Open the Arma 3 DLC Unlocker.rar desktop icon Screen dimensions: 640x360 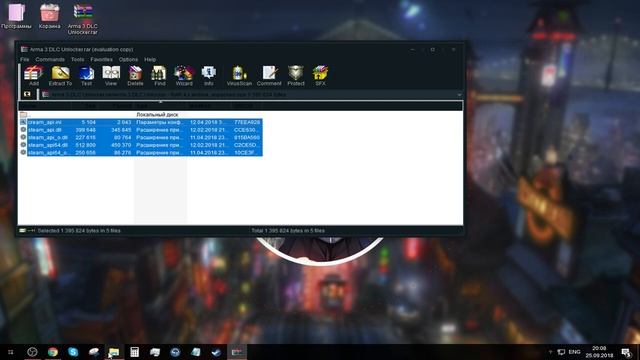82,19
